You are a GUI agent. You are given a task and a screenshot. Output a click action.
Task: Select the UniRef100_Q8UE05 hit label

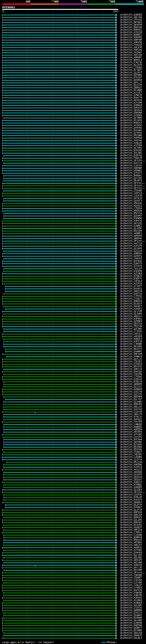tap(131, 635)
